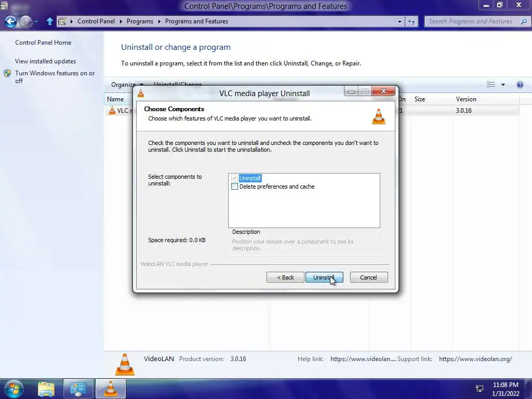Click the Name column header

(115, 99)
